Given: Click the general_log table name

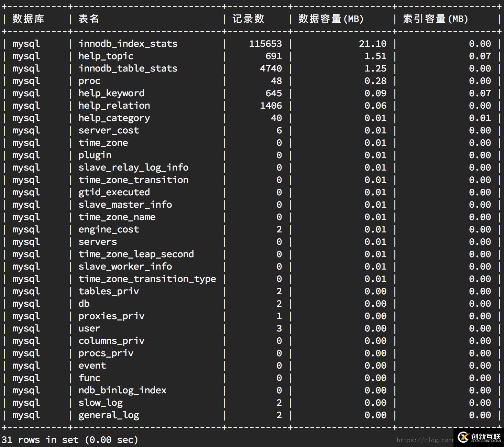Looking at the screenshot, I should pos(108,415).
